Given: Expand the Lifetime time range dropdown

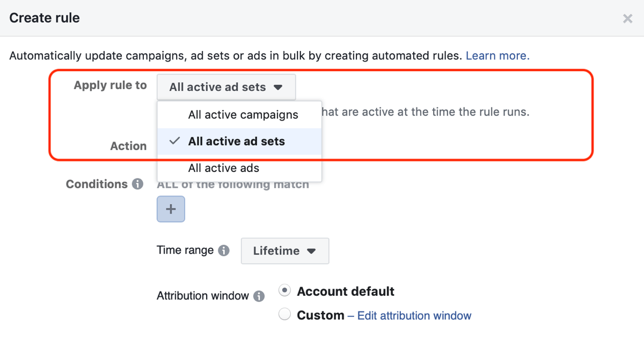Looking at the screenshot, I should 285,251.
